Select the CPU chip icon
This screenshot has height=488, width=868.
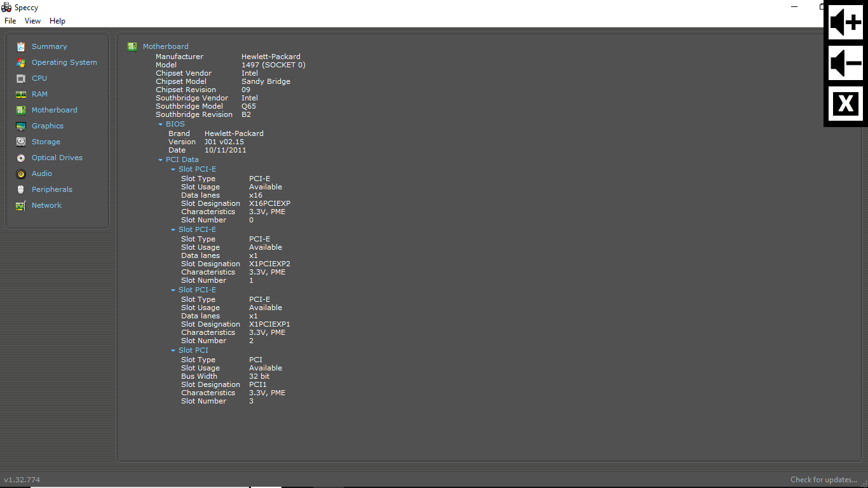pyautogui.click(x=21, y=78)
